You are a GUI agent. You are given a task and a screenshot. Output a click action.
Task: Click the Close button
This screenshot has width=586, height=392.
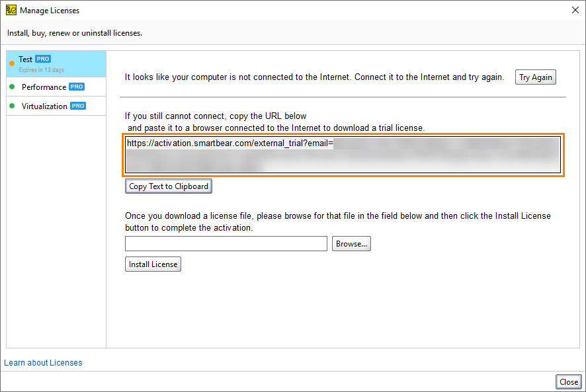(567, 381)
